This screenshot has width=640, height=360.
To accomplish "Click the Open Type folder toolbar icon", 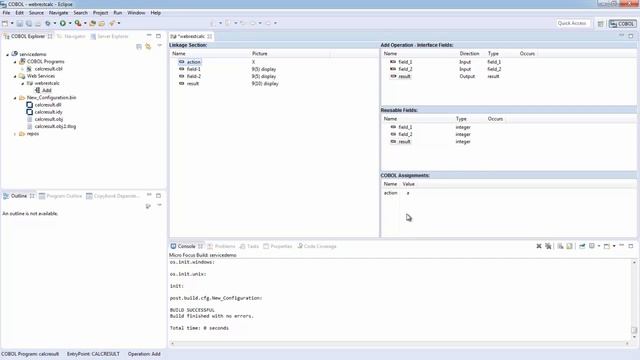I will [93, 23].
